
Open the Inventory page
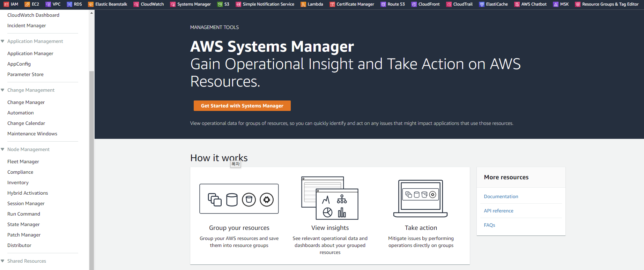[18, 182]
